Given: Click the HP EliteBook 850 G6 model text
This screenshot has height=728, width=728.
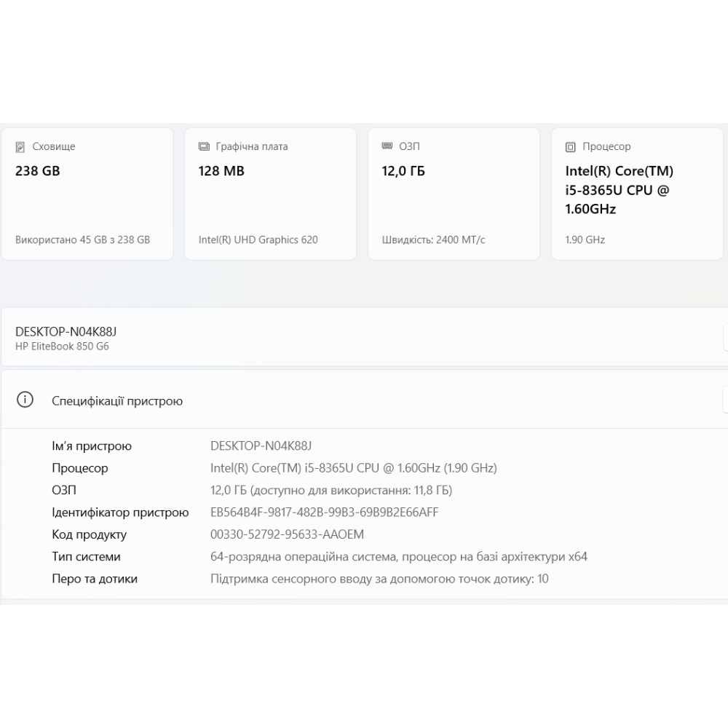Looking at the screenshot, I should tap(62, 347).
